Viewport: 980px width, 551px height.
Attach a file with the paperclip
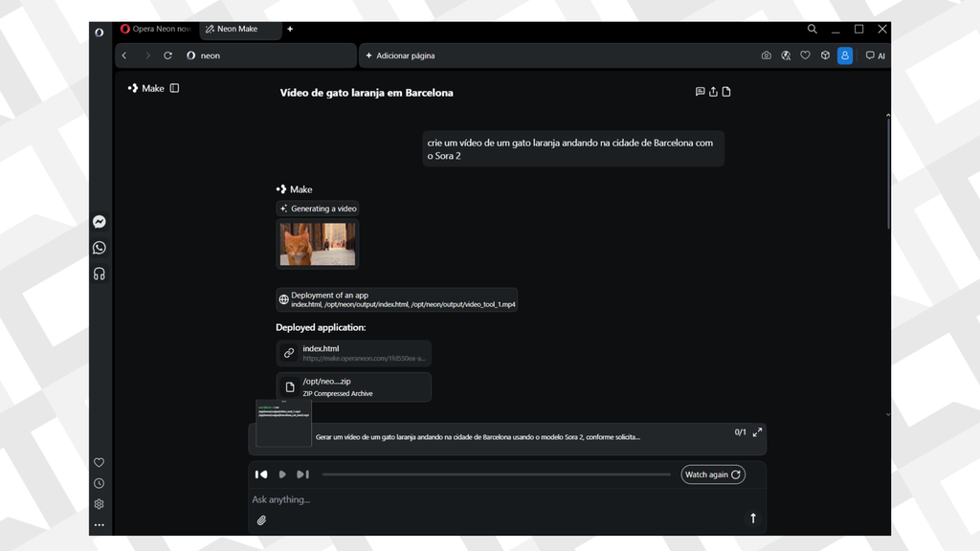click(x=261, y=520)
